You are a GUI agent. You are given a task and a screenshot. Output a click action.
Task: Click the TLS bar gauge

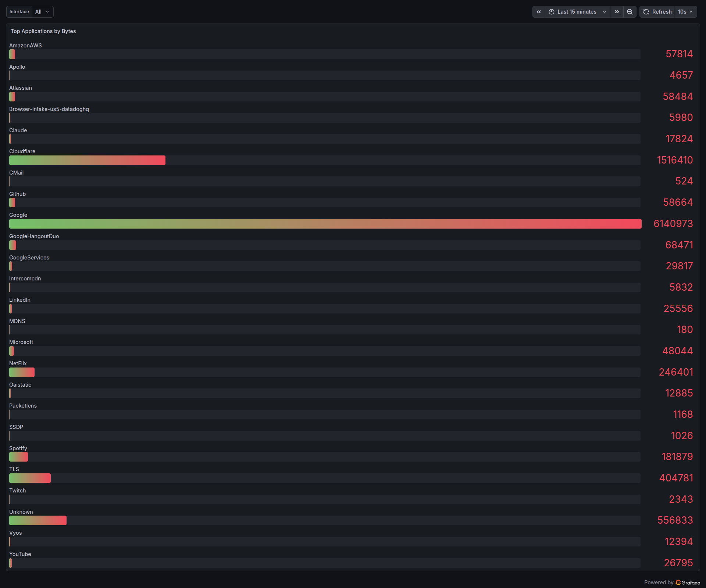(30, 478)
